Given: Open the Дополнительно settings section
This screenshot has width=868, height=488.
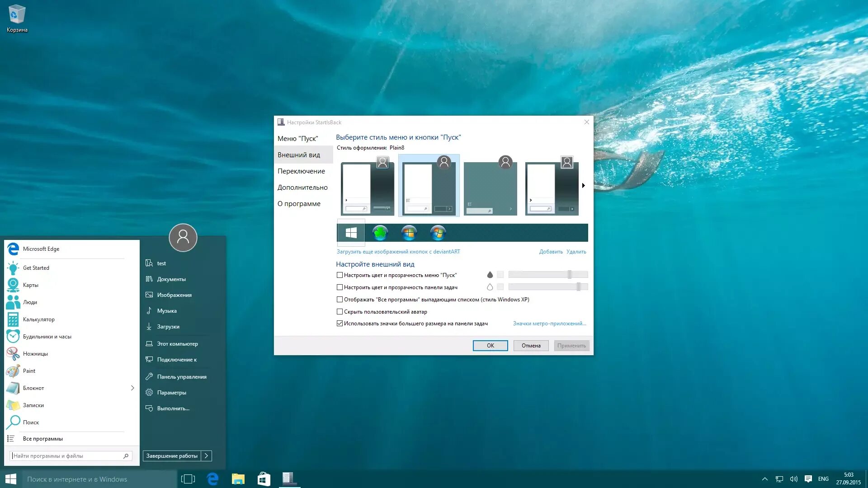Looking at the screenshot, I should tap(302, 188).
